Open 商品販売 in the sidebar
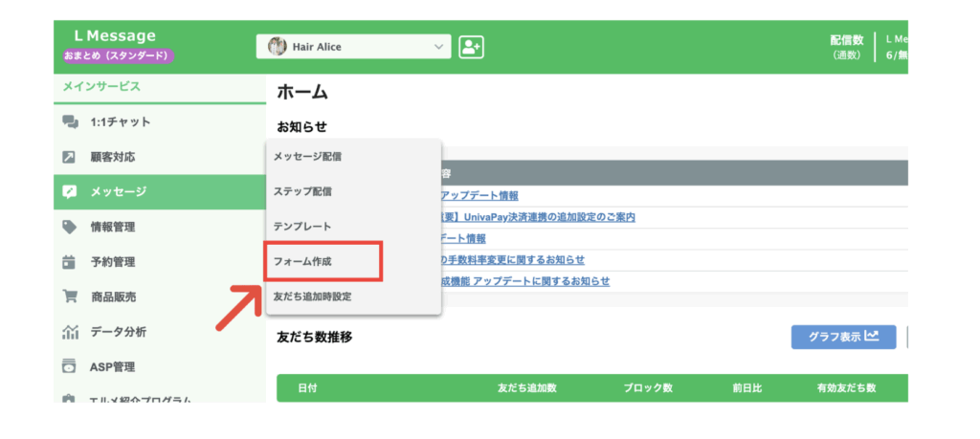The height and width of the screenshot is (439, 980). [x=160, y=296]
